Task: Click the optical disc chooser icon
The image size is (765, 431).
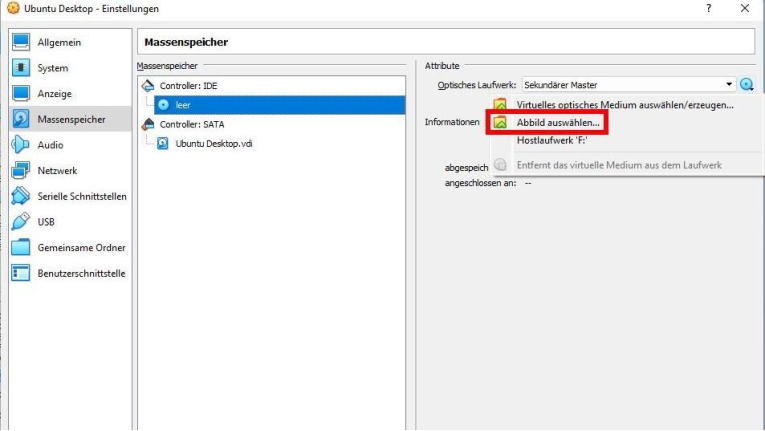Action: point(746,85)
